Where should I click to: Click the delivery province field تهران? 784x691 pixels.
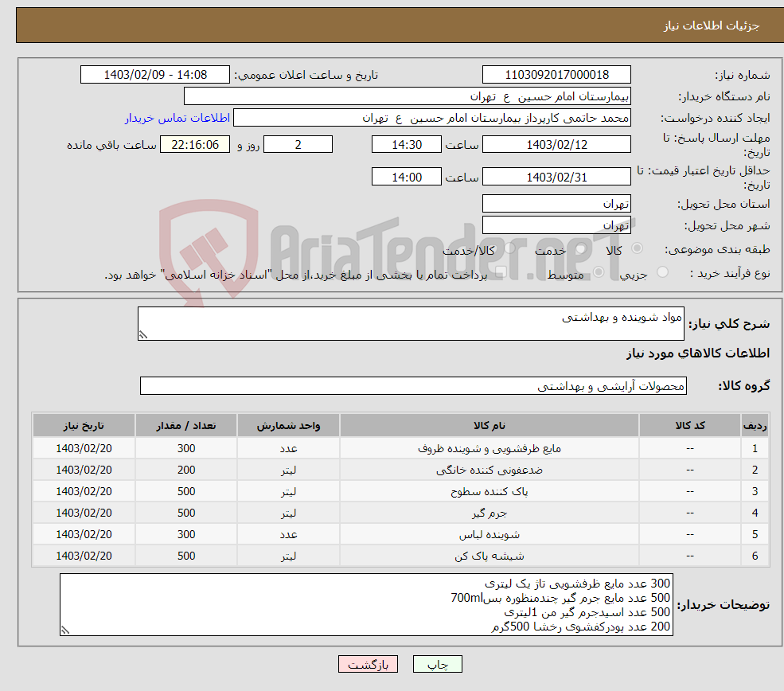click(556, 204)
